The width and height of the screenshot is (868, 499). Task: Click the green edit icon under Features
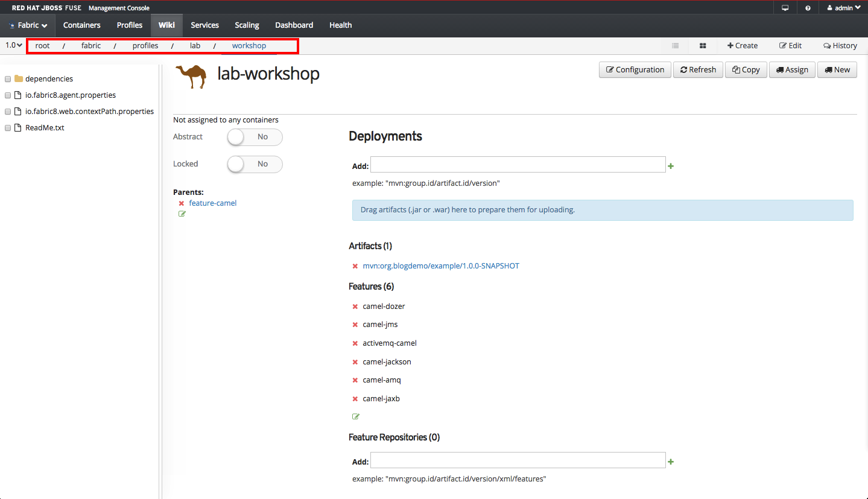click(x=356, y=416)
